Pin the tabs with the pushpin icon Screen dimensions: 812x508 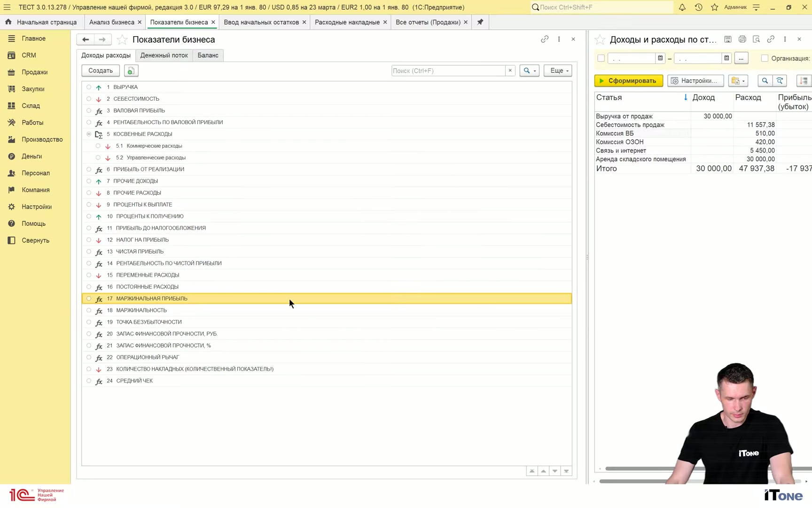point(480,22)
